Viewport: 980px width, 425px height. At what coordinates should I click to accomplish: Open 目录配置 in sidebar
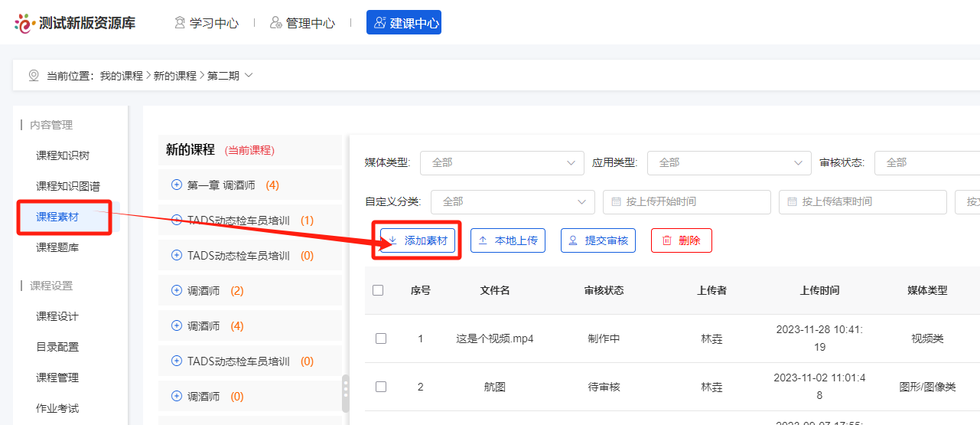(57, 347)
